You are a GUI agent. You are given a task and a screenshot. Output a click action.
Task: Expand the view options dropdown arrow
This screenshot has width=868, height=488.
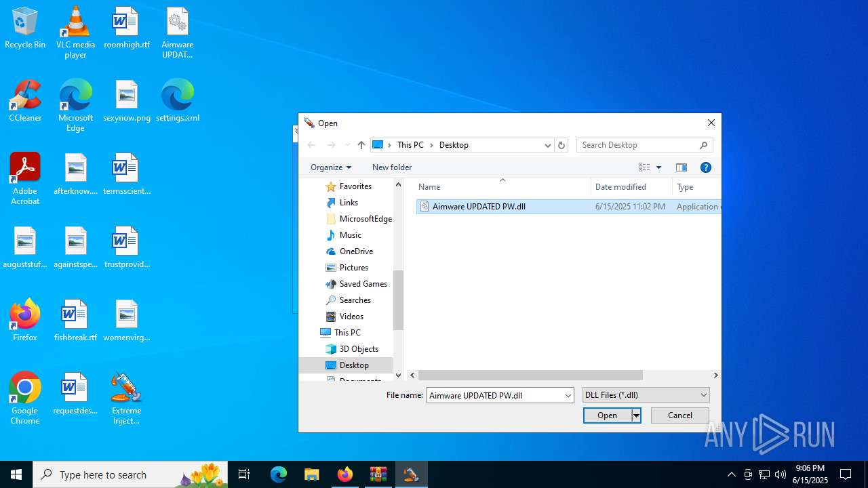pyautogui.click(x=658, y=167)
